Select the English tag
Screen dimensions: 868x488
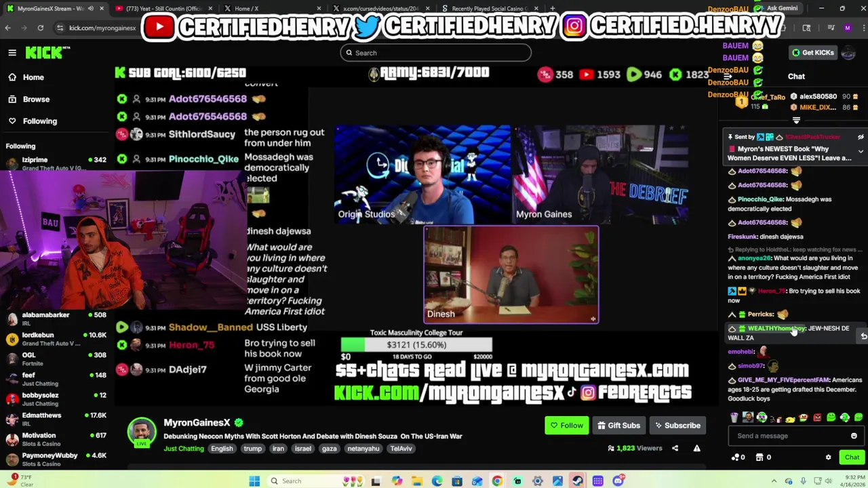222,449
